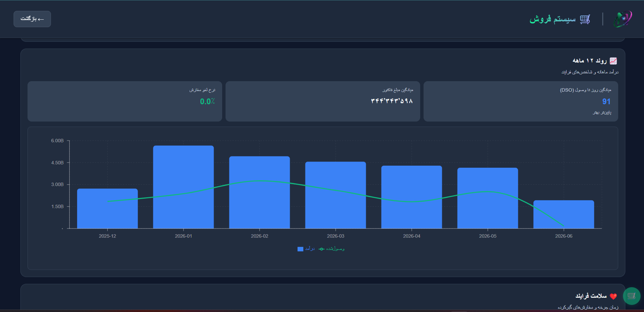The height and width of the screenshot is (312, 644).
Task: Open the green floating cart button
Action: (632, 296)
